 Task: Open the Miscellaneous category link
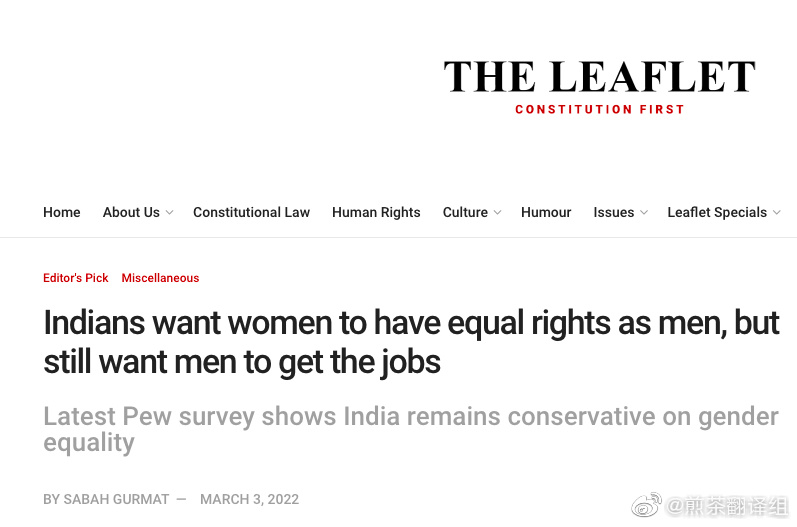160,278
